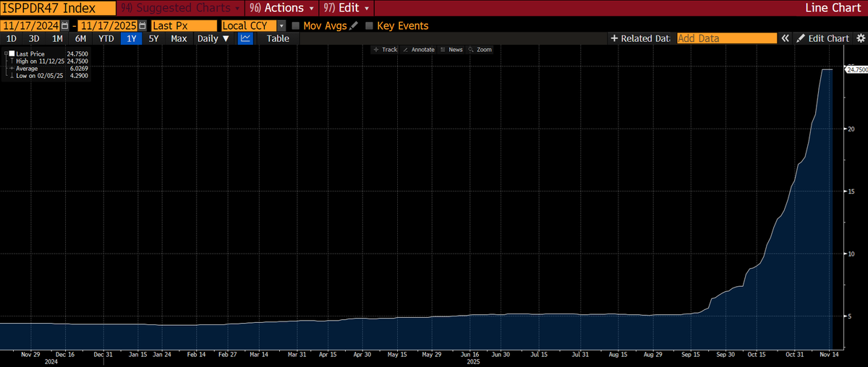Viewport: 868px width, 367px height.
Task: Select the YTD range tab
Action: point(106,38)
